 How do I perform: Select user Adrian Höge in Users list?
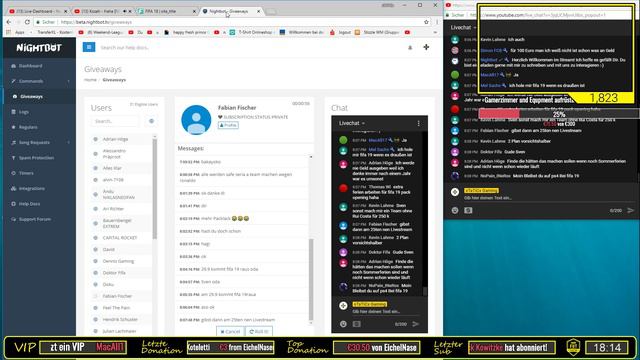(115, 139)
